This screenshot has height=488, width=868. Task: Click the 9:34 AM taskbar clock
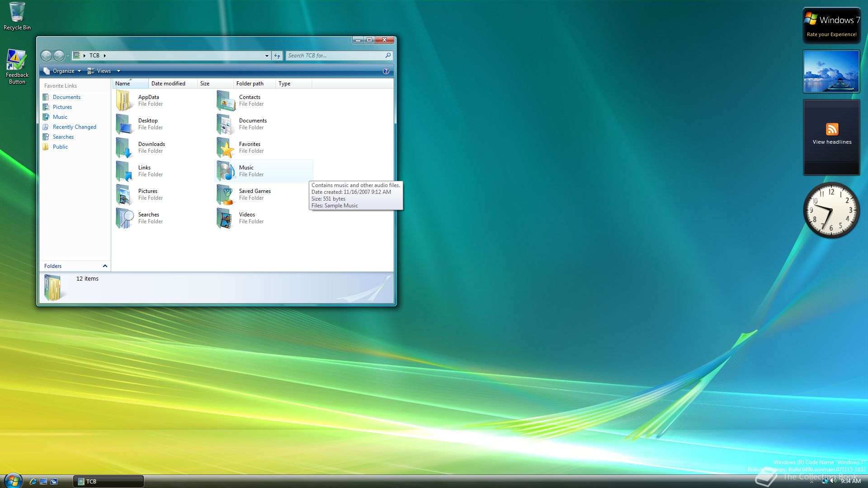[850, 481]
